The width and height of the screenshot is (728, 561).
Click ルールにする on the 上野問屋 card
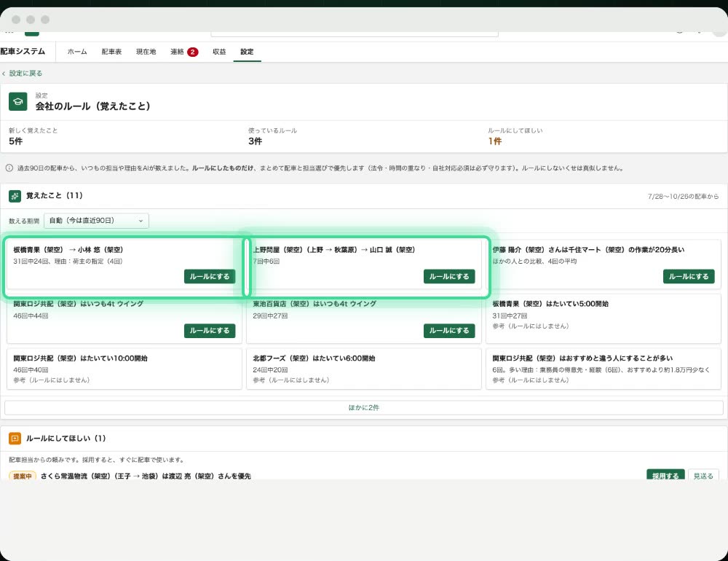coord(449,277)
